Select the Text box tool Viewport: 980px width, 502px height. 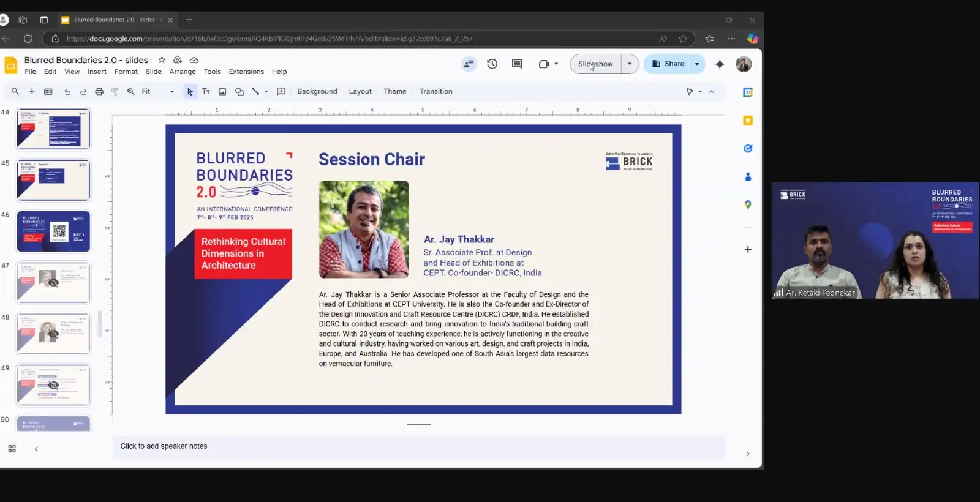pyautogui.click(x=206, y=91)
